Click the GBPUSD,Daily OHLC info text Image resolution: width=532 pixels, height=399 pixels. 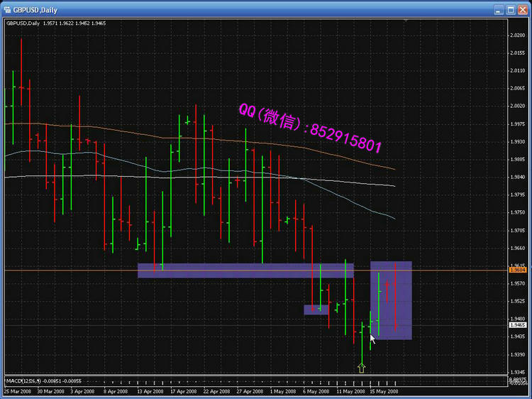coord(56,23)
